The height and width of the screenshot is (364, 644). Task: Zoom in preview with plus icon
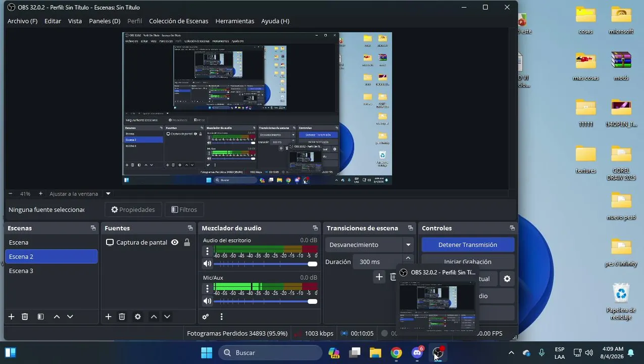pos(40,194)
